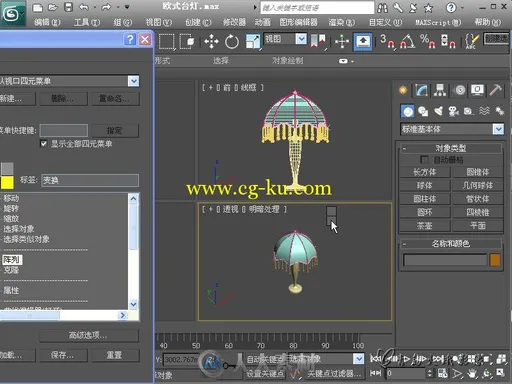Open the Create panel tab icon
Viewport: 512px width, 384px height.
(x=403, y=90)
